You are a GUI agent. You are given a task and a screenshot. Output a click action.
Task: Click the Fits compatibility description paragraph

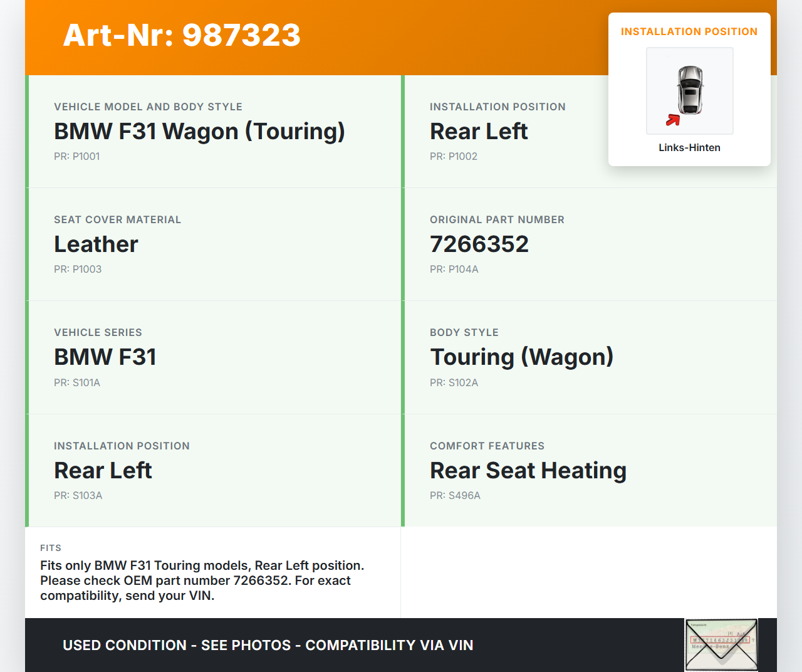click(x=202, y=580)
